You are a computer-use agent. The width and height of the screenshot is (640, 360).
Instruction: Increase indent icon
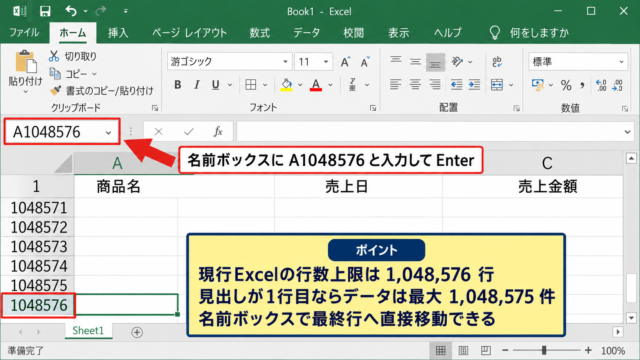click(474, 85)
